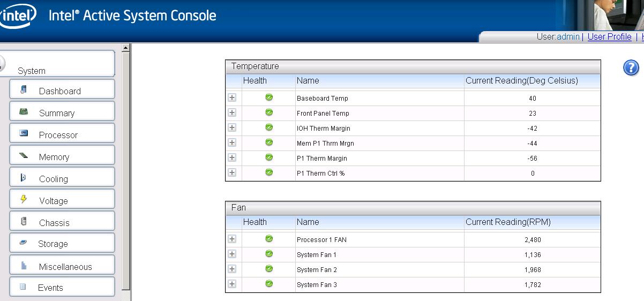Open the Dashboard menu item
The image size is (644, 301).
(62, 89)
